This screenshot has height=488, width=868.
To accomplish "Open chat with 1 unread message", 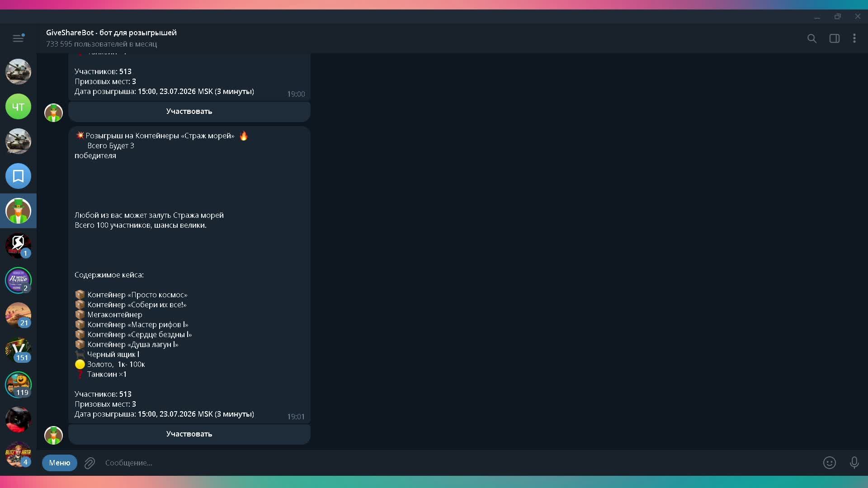I will click(x=18, y=246).
